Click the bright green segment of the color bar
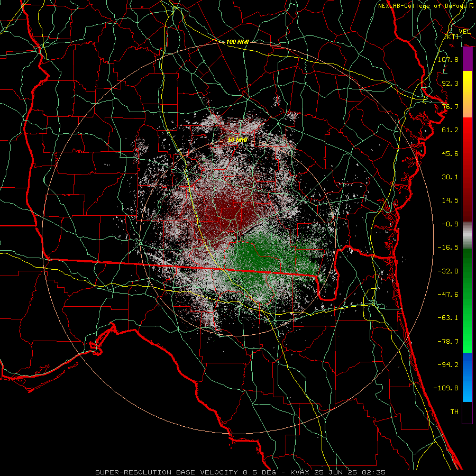This screenshot has width=476, height=476. 467,300
